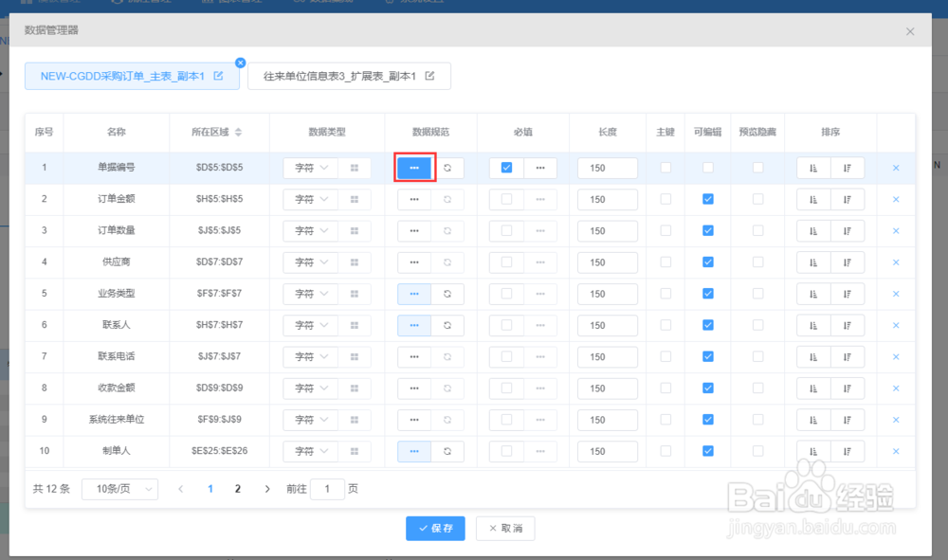Delete the 制单人 row
This screenshot has width=948, height=560.
click(x=896, y=451)
